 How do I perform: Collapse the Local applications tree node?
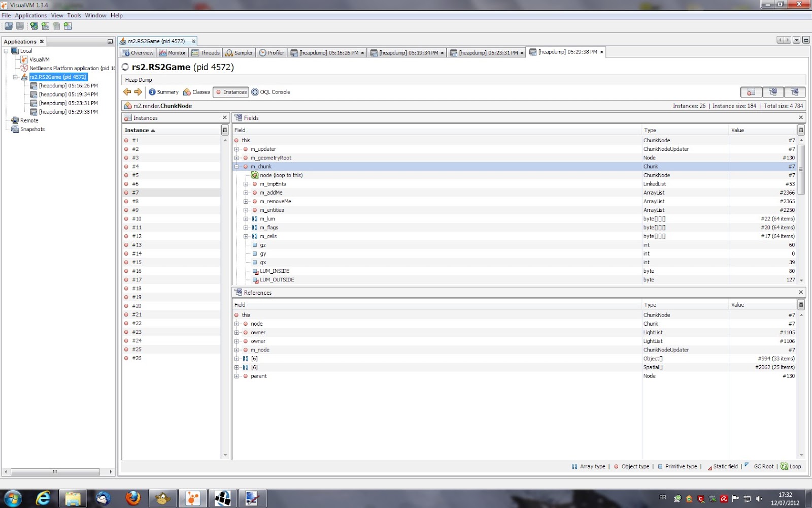coord(6,51)
